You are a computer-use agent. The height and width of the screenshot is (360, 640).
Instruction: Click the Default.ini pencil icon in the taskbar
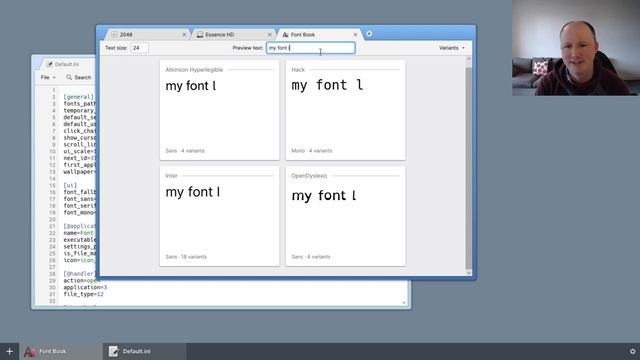point(113,351)
